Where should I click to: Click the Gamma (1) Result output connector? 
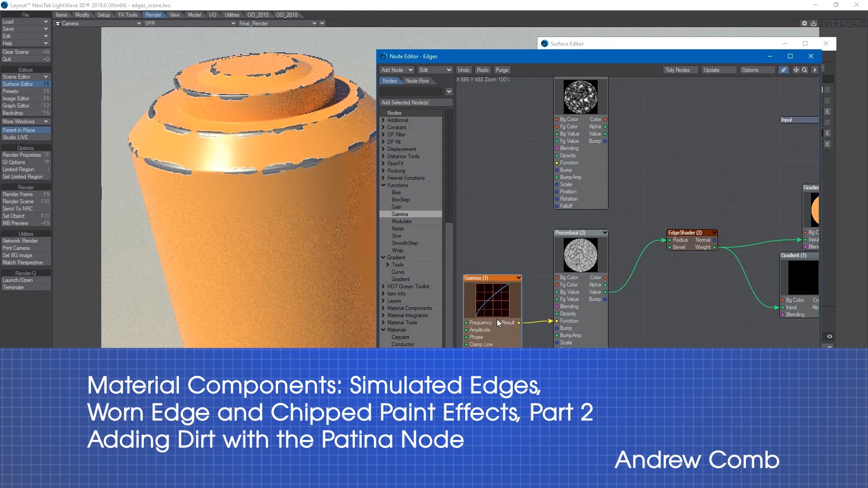[519, 323]
